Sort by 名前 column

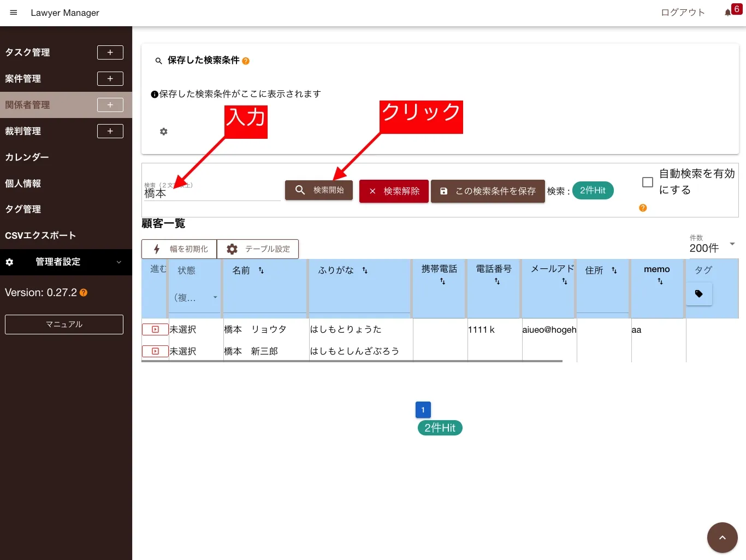[x=261, y=270]
